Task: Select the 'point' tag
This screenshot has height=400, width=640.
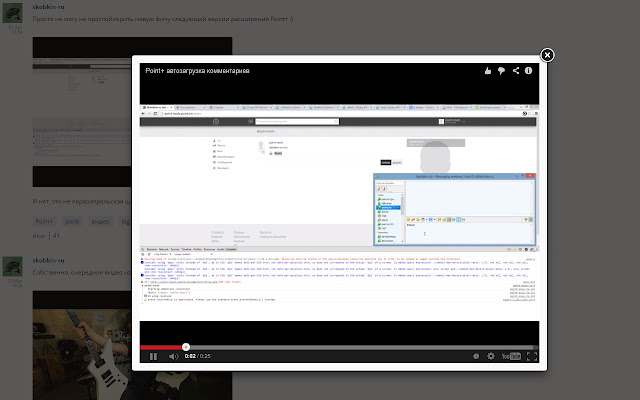Action: click(x=72, y=221)
